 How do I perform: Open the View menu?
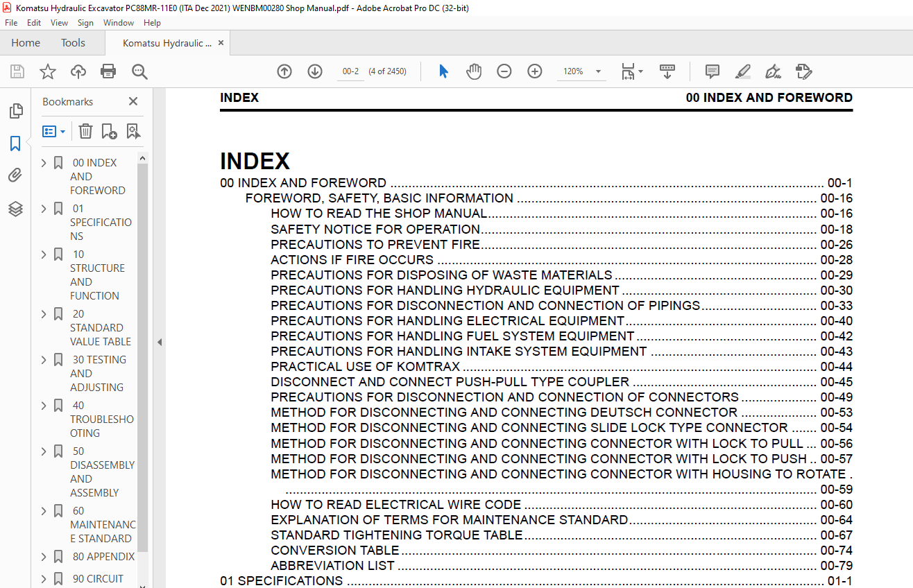click(x=59, y=23)
